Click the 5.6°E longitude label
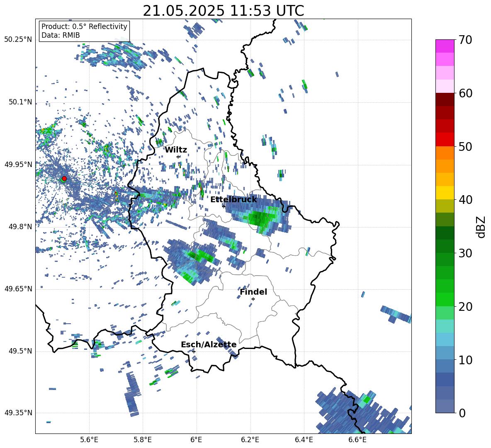Viewport: 491px width, 448px height. click(x=89, y=440)
